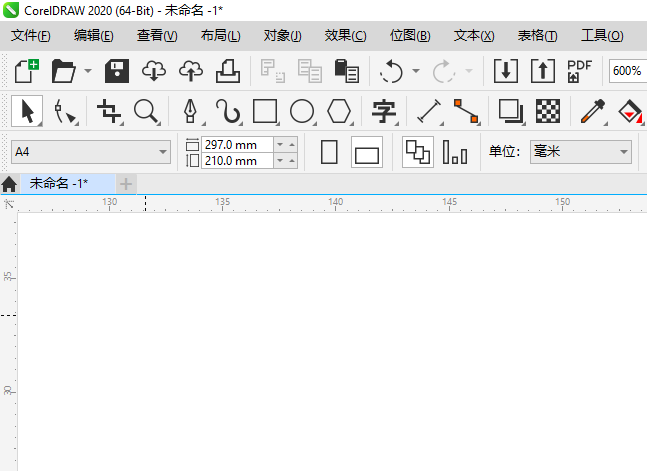The image size is (647, 471).
Task: Decrease page width with down stepper
Action: point(280,144)
